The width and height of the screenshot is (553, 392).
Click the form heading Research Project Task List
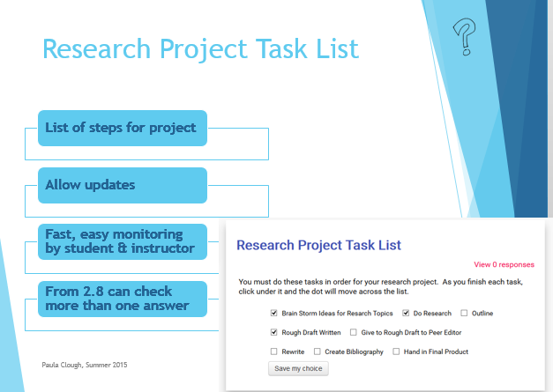tap(319, 245)
